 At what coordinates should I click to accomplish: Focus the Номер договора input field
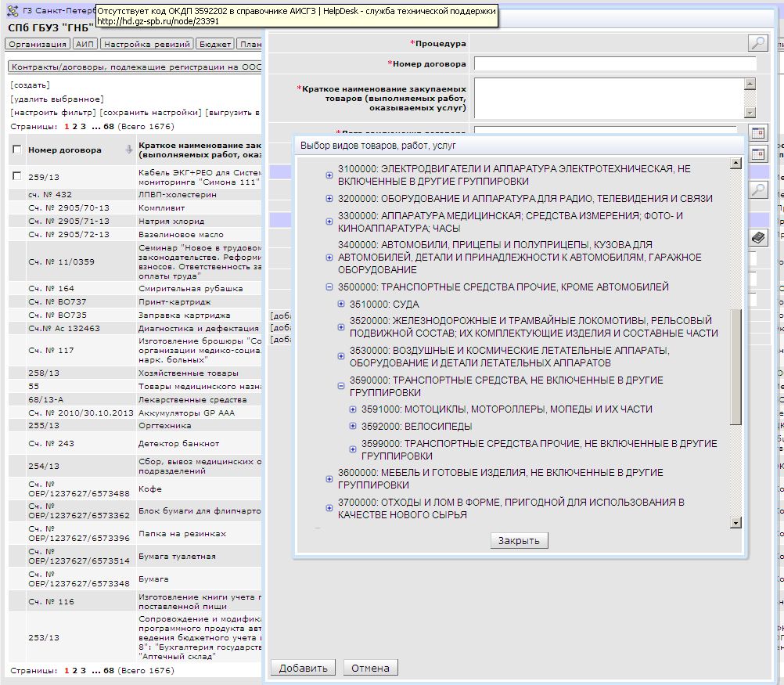(x=615, y=63)
